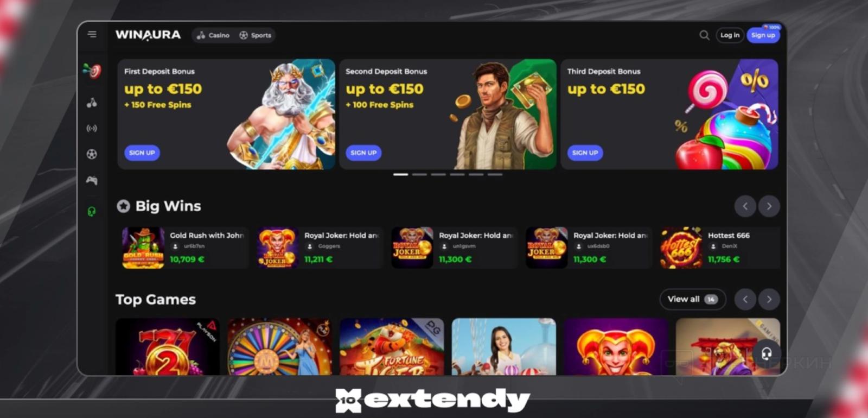The width and height of the screenshot is (868, 418).
Task: Open the Fortune Tiger game thumbnail
Action: click(392, 347)
